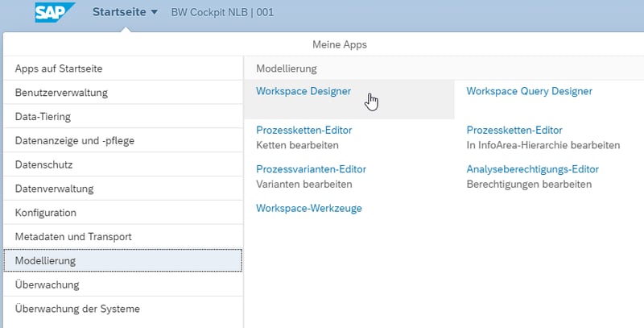The width and height of the screenshot is (644, 328).
Task: Open Metadaten und Transport category
Action: [x=123, y=237]
